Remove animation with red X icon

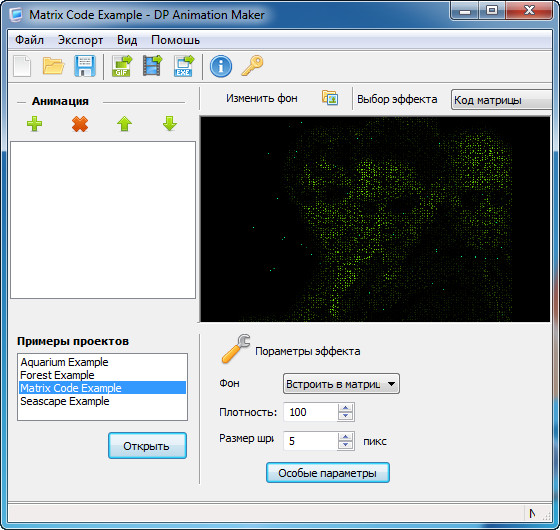tap(80, 124)
